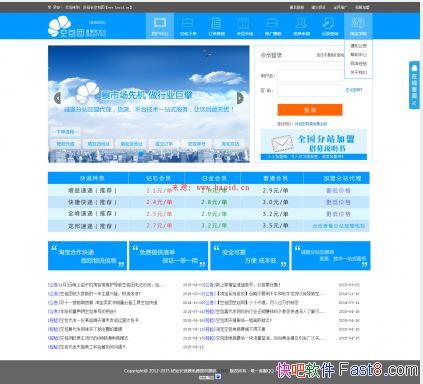Select 通知公告 in the dropdown submenu
Image resolution: width=423 pixels, height=384 pixels.
(358, 46)
